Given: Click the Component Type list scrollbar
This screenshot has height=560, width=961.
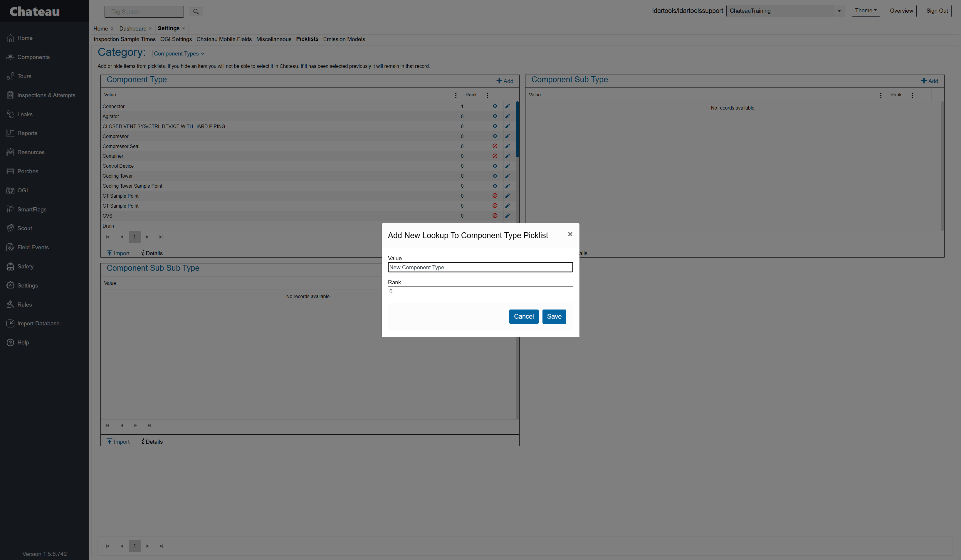Looking at the screenshot, I should [517, 129].
